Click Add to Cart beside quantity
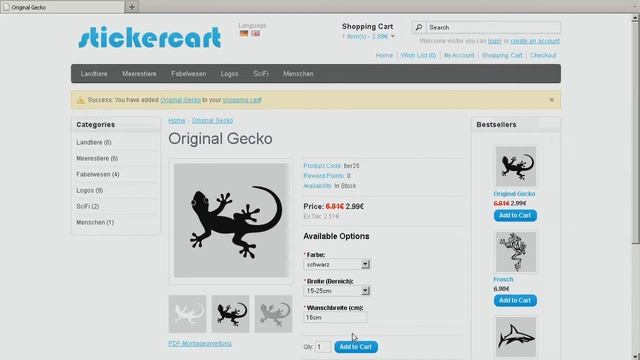Image resolution: width=640 pixels, height=360 pixels. [356, 347]
